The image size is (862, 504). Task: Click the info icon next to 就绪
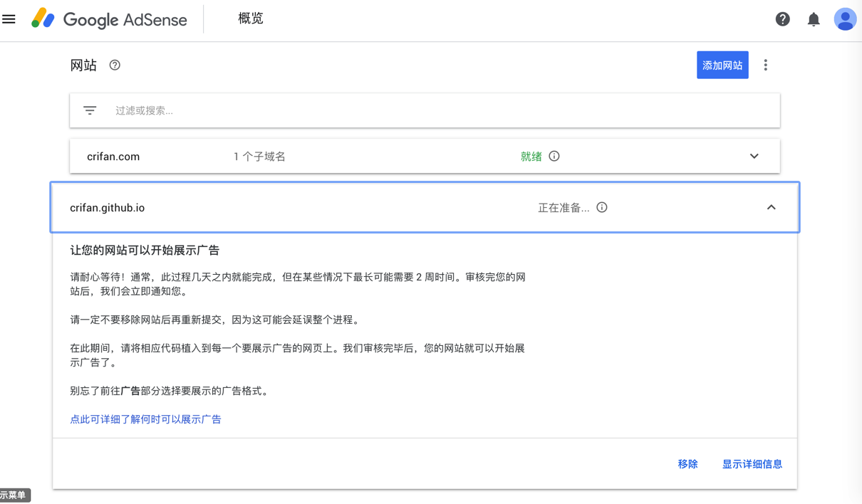click(x=554, y=157)
